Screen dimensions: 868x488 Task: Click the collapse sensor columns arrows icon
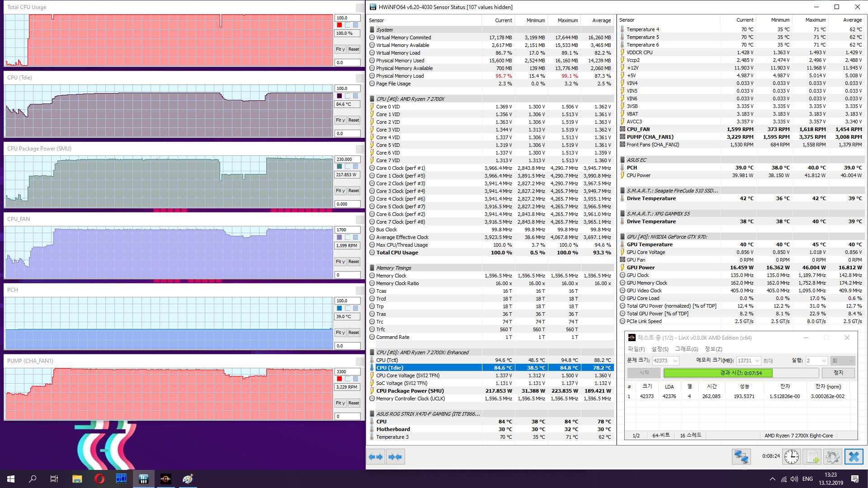(x=395, y=457)
